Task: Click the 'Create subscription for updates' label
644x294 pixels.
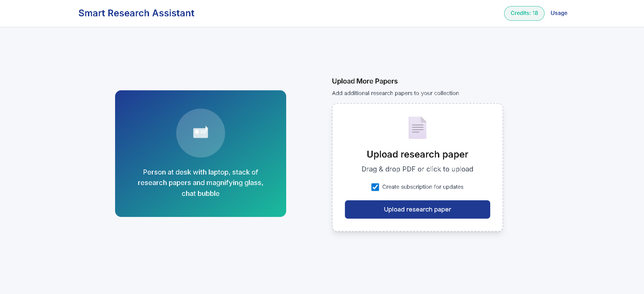Action: pyautogui.click(x=423, y=187)
